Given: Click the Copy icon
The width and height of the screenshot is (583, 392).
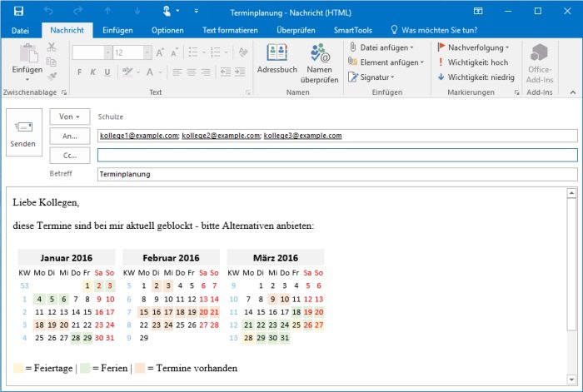Looking at the screenshot, I should click(x=52, y=62).
